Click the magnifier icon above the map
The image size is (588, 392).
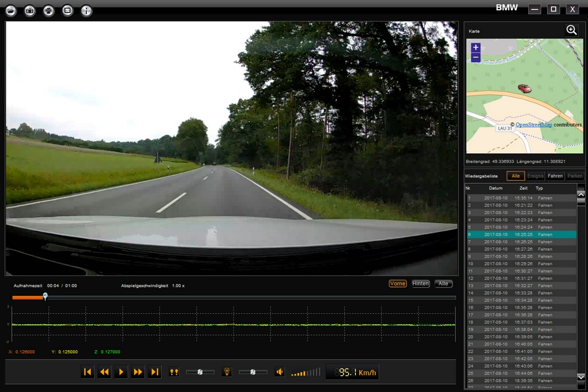coord(571,30)
